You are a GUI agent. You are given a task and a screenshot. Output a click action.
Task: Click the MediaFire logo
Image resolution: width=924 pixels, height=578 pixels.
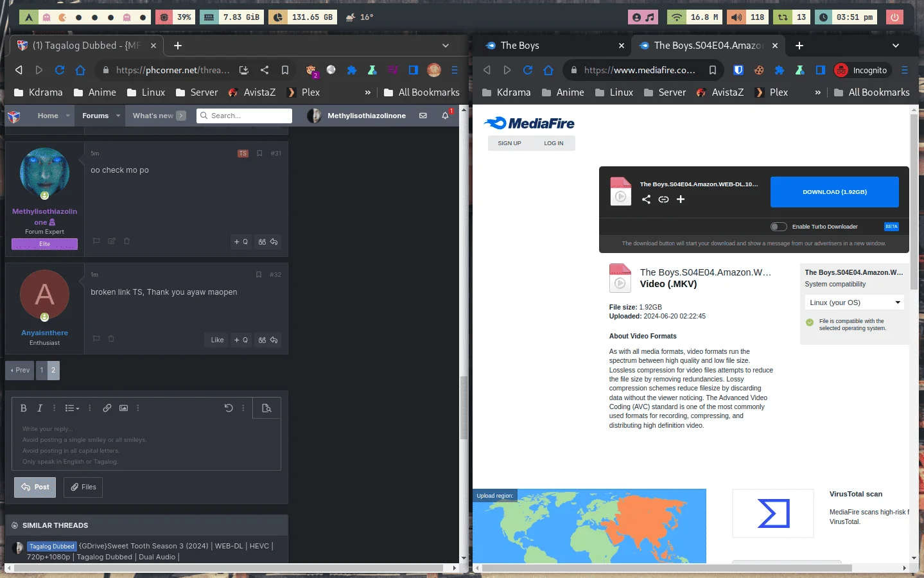pyautogui.click(x=529, y=123)
